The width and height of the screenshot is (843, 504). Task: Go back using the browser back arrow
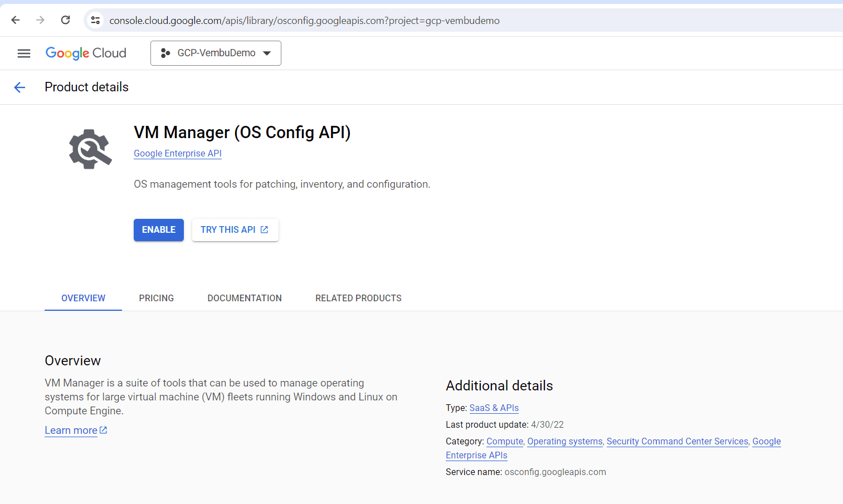click(x=16, y=20)
